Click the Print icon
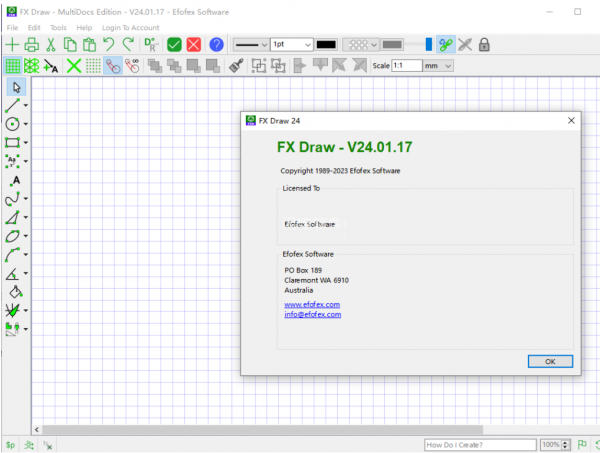Screen dimensions: 600x453 click(31, 45)
